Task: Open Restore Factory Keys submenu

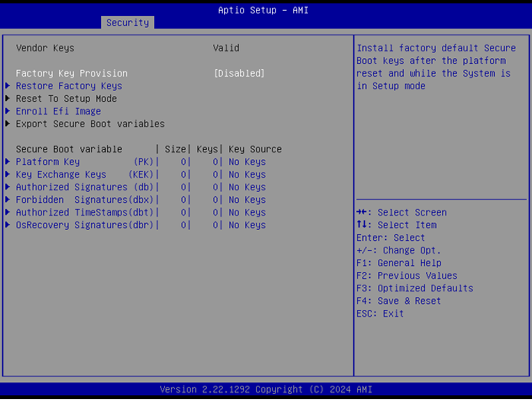Action: [69, 86]
